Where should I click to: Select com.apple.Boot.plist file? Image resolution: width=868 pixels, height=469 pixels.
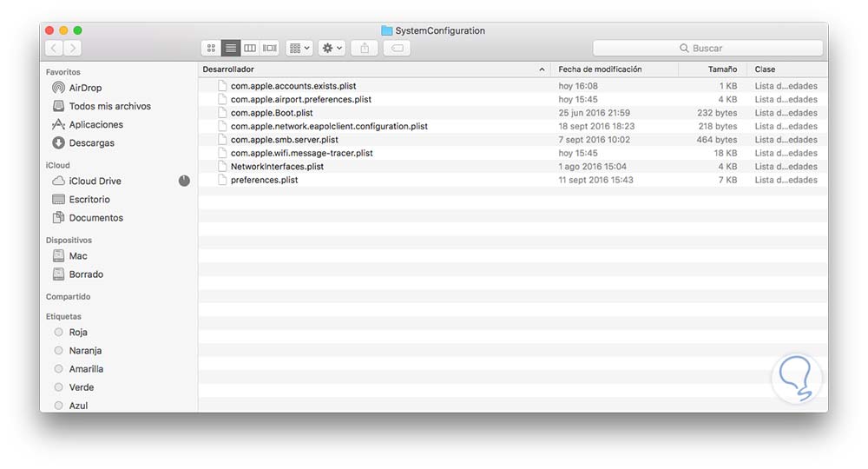point(272,112)
